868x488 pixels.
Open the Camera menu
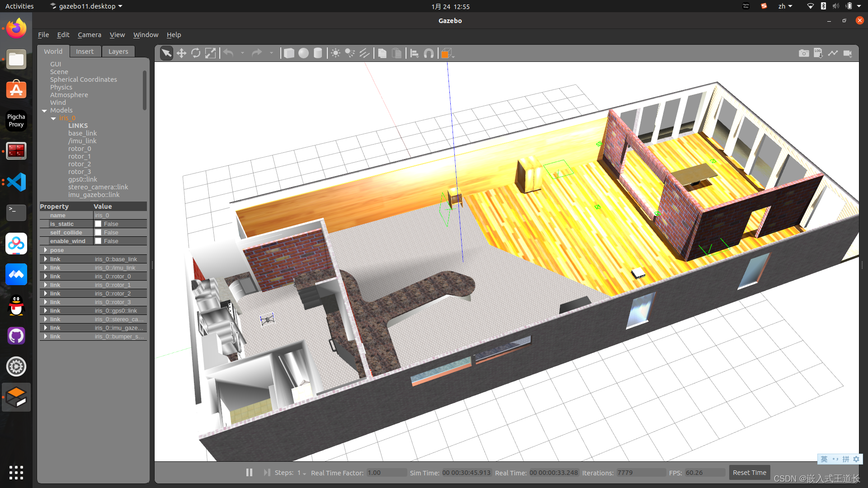point(89,35)
